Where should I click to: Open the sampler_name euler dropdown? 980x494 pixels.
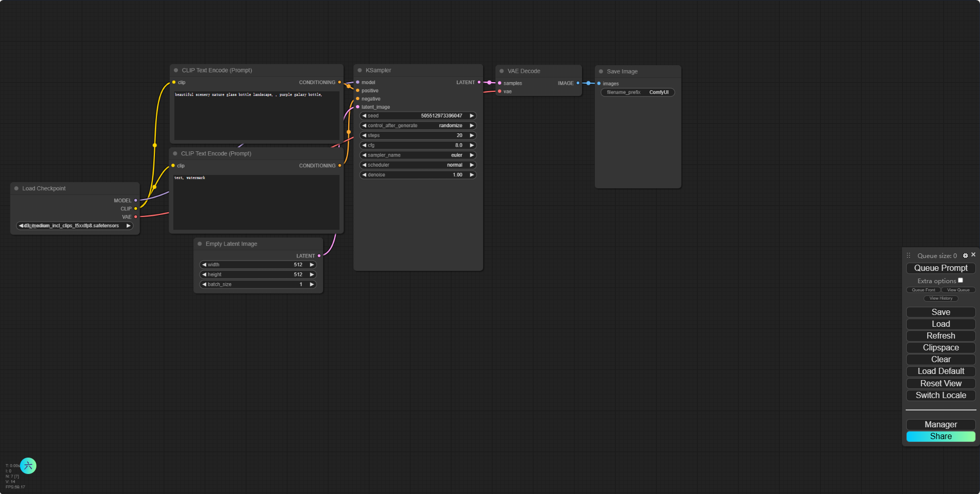click(x=418, y=155)
